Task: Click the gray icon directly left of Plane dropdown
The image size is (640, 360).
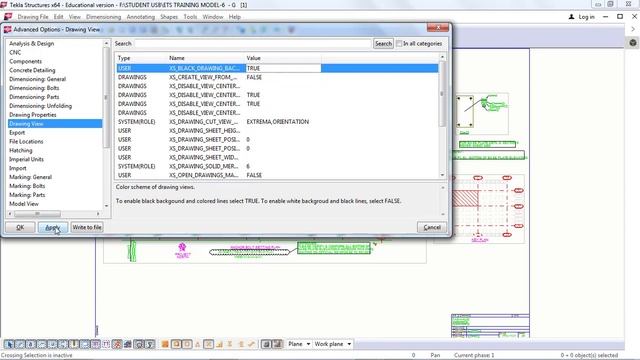Action: coord(278,344)
